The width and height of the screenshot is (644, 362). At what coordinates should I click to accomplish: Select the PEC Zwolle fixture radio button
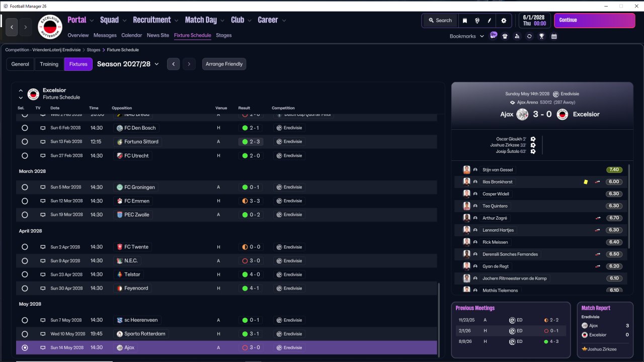pos(25,215)
